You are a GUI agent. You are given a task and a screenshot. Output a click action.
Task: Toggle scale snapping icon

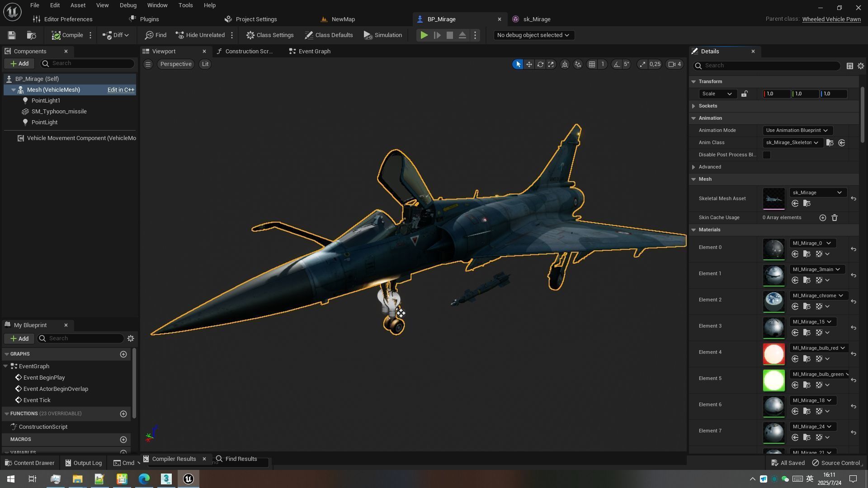tap(642, 64)
